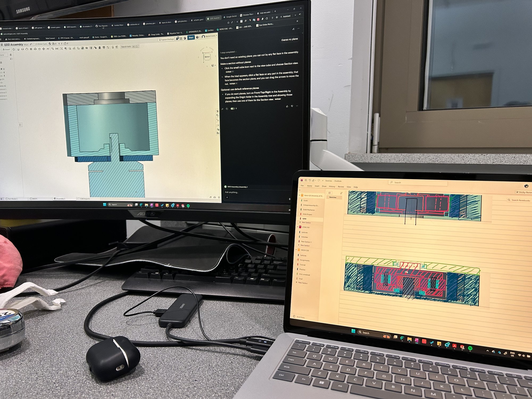532x399 pixels.
Task: Click the Explore Onshape button
Action: click(167, 39)
